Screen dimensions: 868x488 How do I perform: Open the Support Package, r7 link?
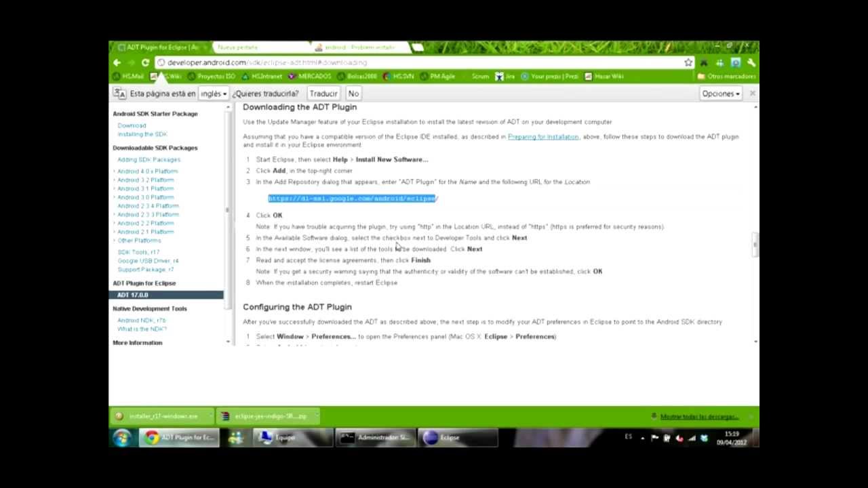[x=145, y=270]
